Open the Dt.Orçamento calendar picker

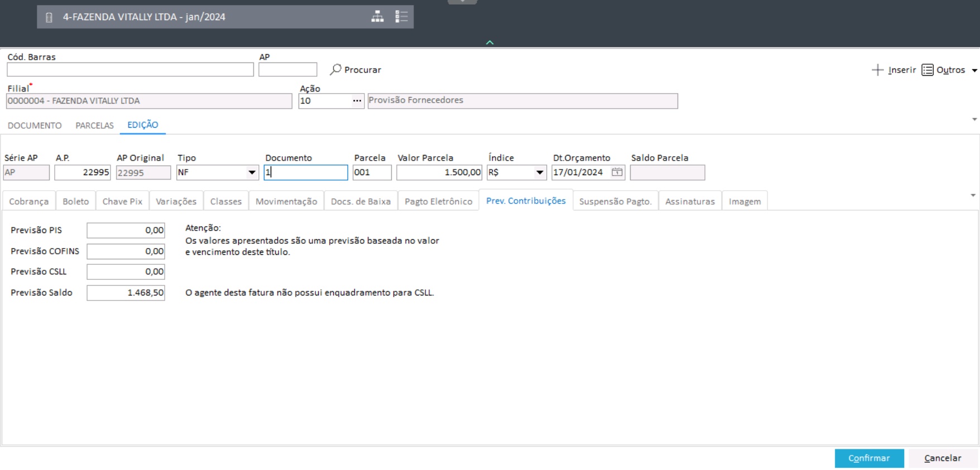617,172
